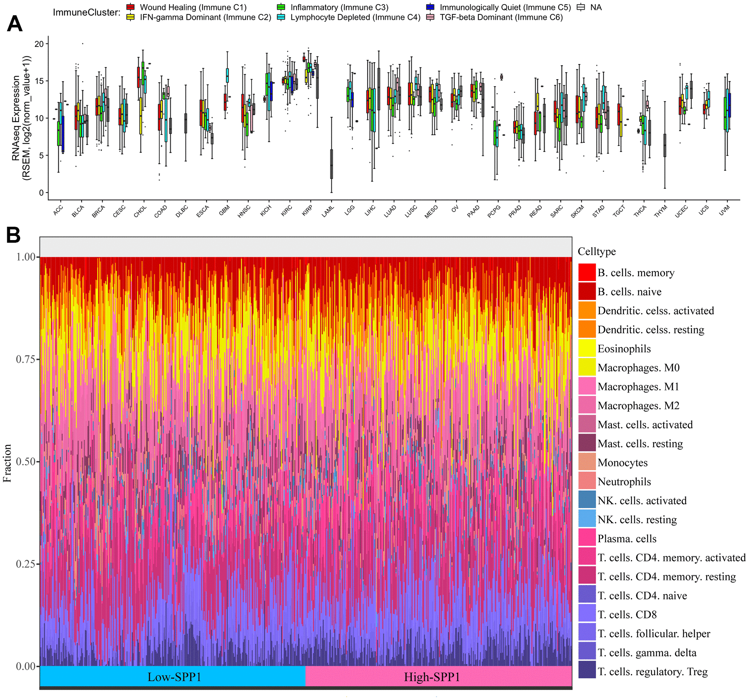Click the Lymphocyte Depleted (Immune C4) legend icon
749x700 pixels.
[x=281, y=17]
